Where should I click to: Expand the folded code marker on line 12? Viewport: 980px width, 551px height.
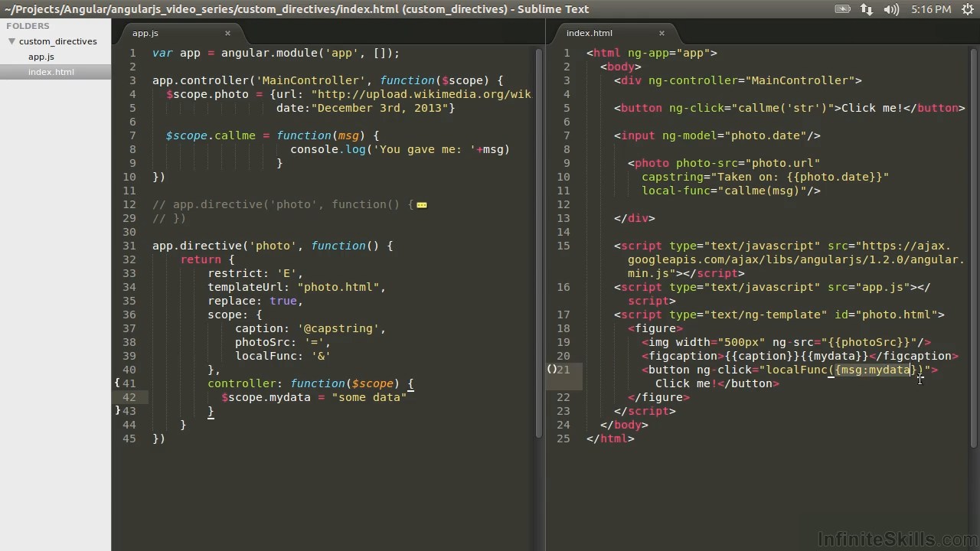coord(421,205)
